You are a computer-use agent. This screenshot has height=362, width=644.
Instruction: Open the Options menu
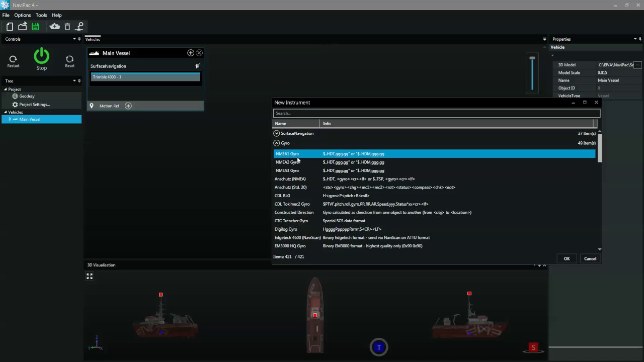tap(23, 15)
